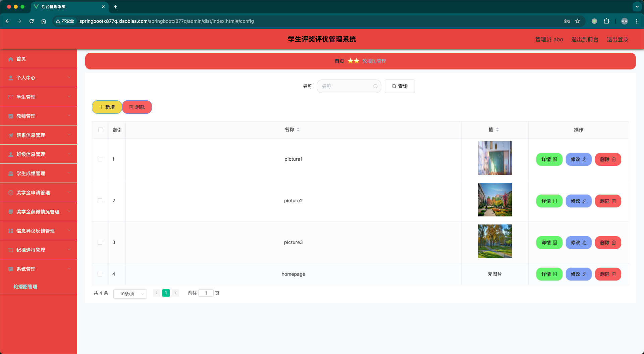
Task: Click the 前往 page number input field
Action: [x=206, y=293]
